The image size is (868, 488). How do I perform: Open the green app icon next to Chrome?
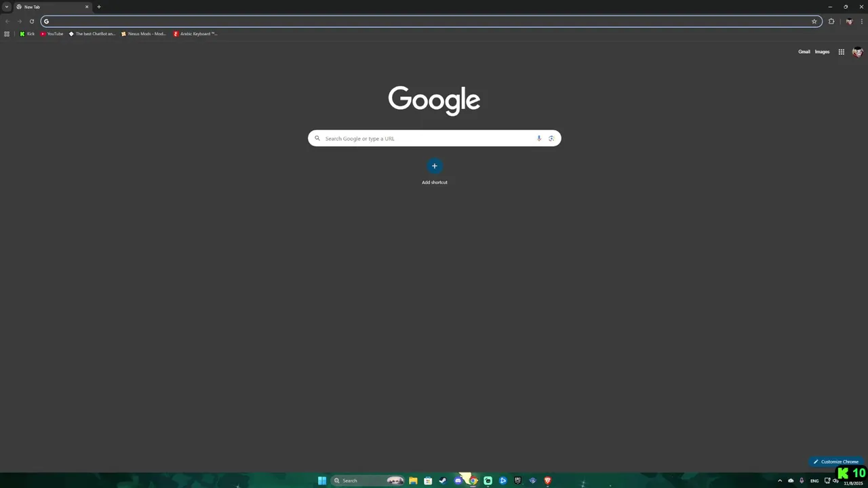point(488,481)
